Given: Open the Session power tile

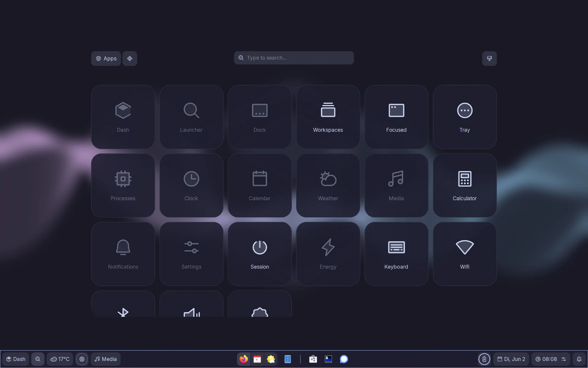Looking at the screenshot, I should point(260,254).
